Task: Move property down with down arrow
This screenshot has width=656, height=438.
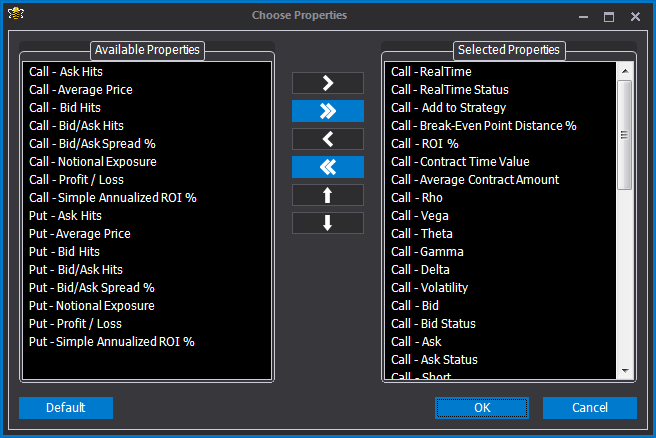Action: tap(328, 223)
